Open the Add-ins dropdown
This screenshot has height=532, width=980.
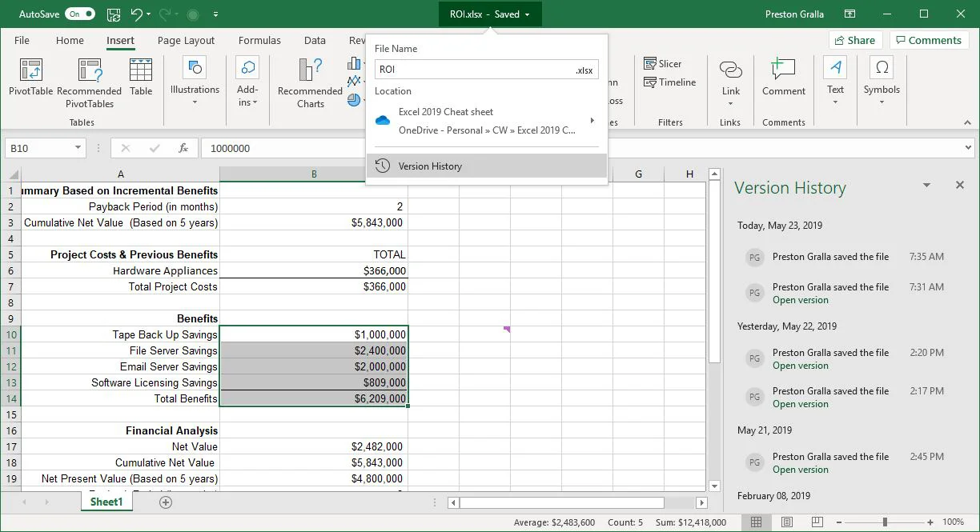coord(247,82)
